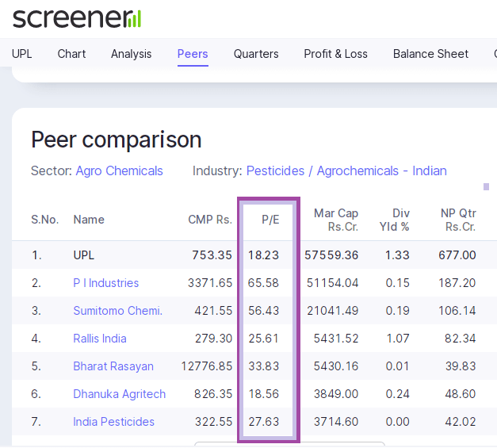497x448 pixels.
Task: Click the NP Qtr Rs.Cr. column header
Action: tap(458, 220)
